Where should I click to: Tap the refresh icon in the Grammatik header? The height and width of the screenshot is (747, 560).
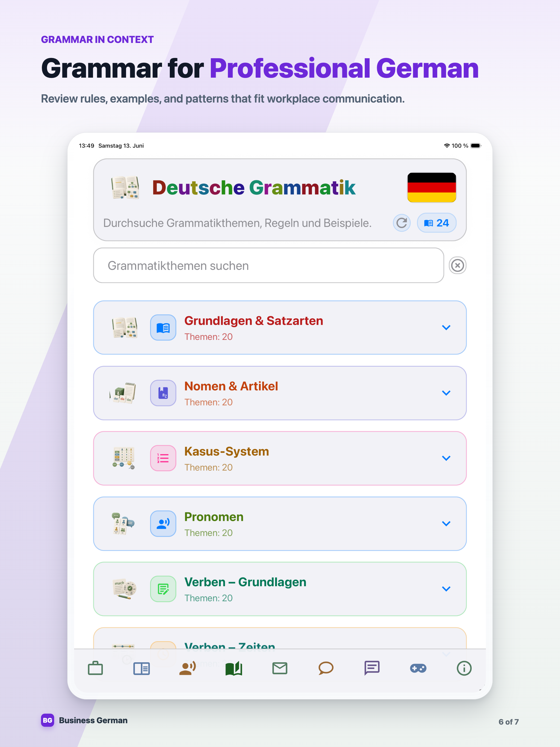point(402,223)
